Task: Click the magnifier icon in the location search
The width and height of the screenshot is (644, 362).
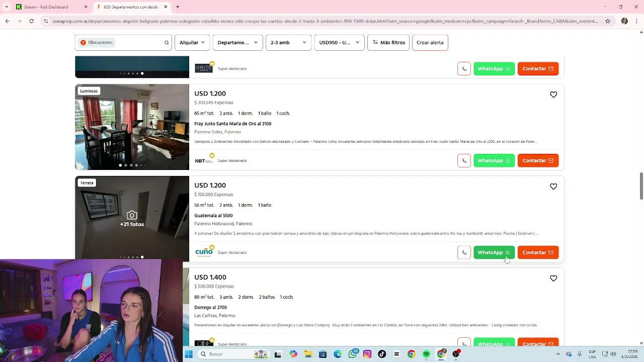Action: pos(167,42)
